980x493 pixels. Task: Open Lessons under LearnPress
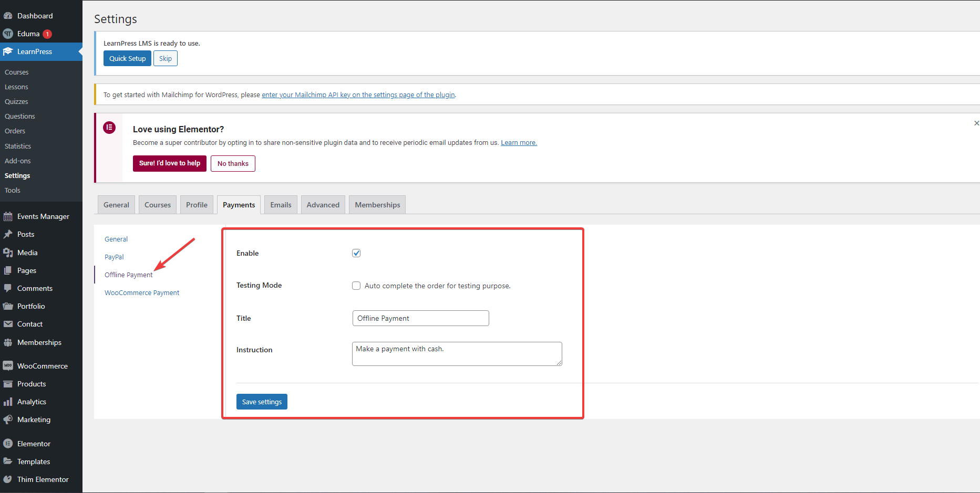pos(16,87)
